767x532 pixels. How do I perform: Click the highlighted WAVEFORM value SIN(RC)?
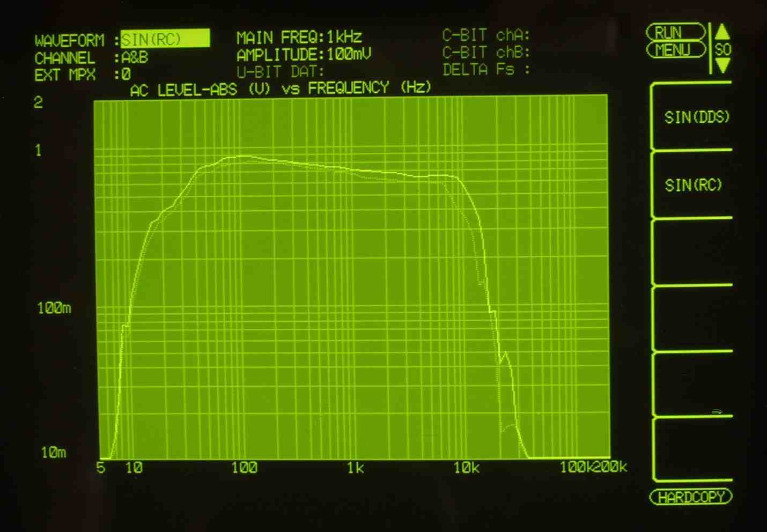click(164, 39)
